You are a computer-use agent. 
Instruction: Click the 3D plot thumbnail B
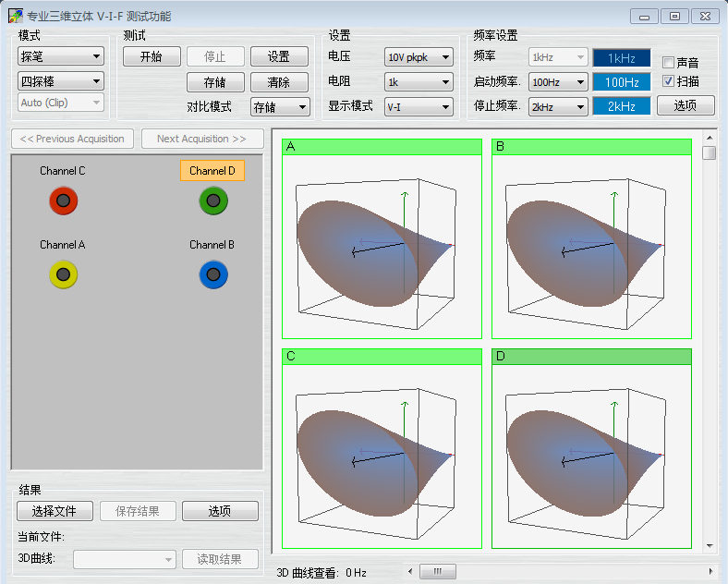coord(591,238)
